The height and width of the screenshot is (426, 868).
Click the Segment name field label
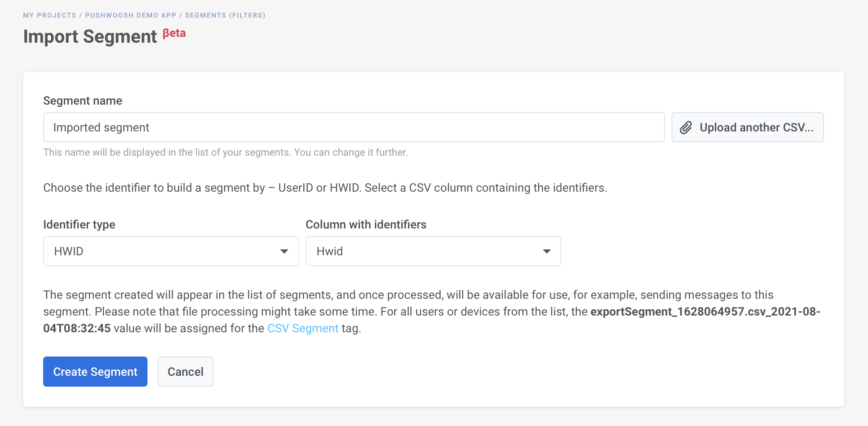click(x=83, y=101)
